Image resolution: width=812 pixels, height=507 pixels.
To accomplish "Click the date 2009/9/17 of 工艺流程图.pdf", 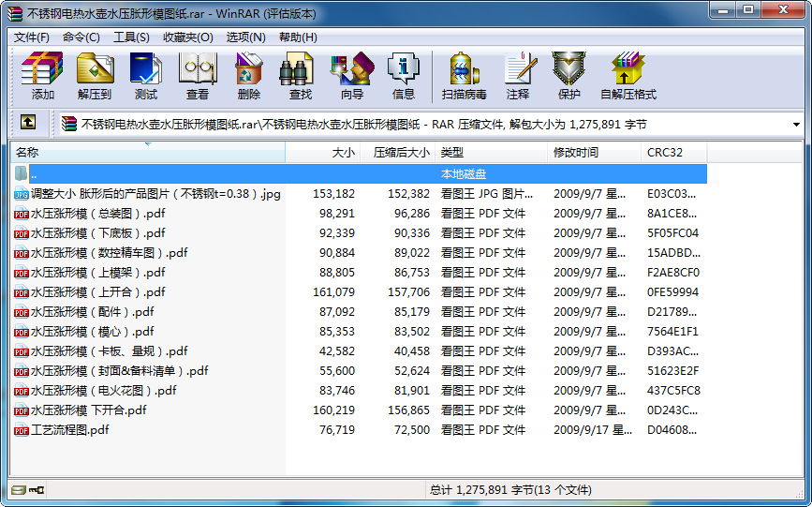I will point(593,430).
